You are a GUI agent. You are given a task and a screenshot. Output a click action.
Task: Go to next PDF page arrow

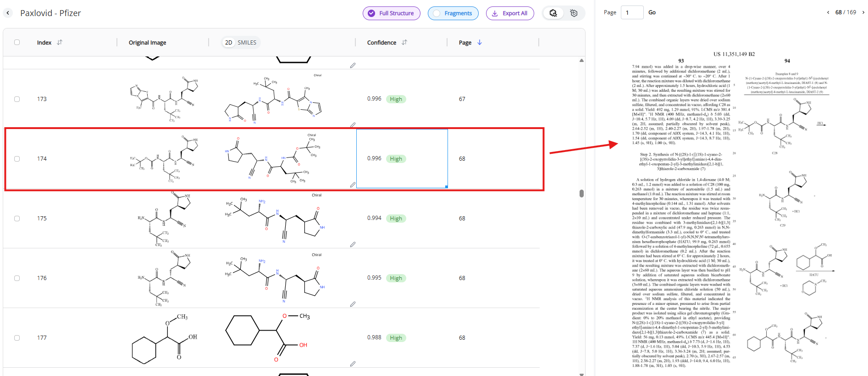pyautogui.click(x=863, y=12)
